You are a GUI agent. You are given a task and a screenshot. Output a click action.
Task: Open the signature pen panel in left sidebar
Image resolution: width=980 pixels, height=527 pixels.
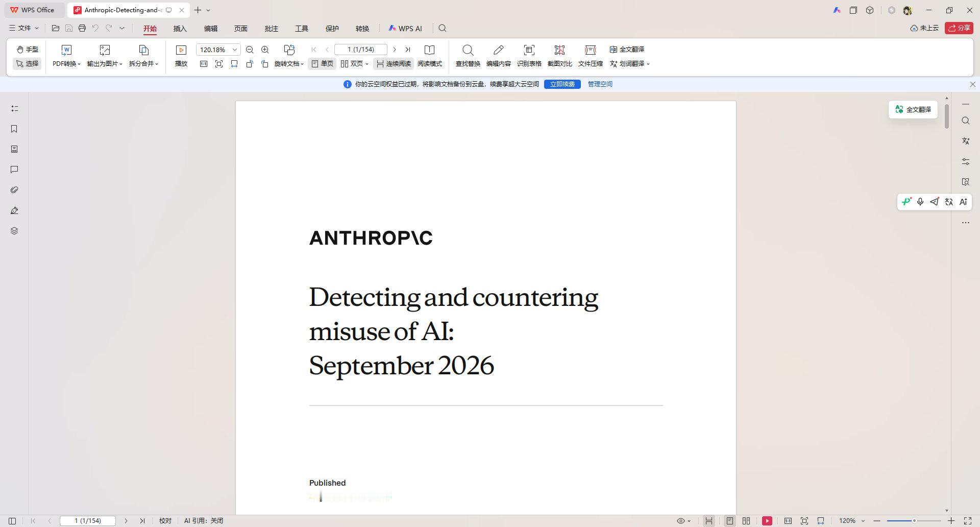[14, 210]
